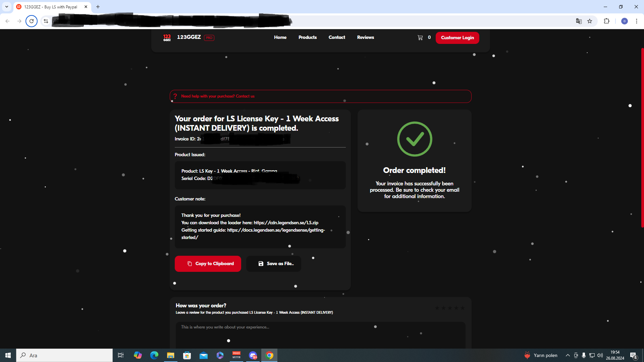
Task: Open the Products menu item
Action: (308, 38)
